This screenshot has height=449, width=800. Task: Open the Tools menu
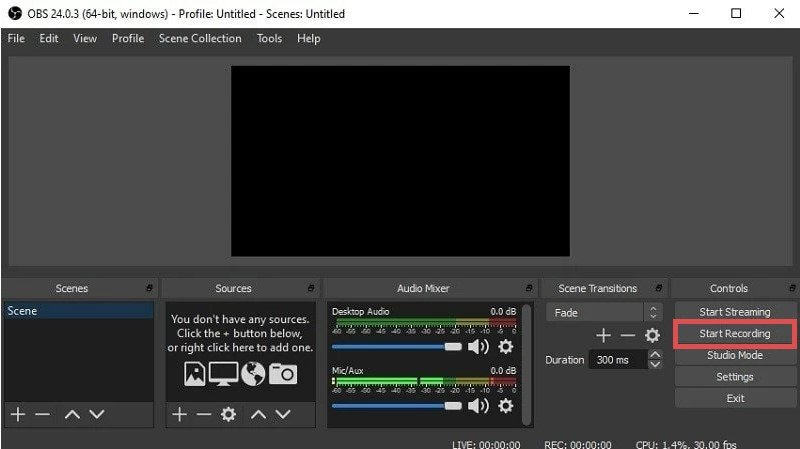(x=269, y=38)
